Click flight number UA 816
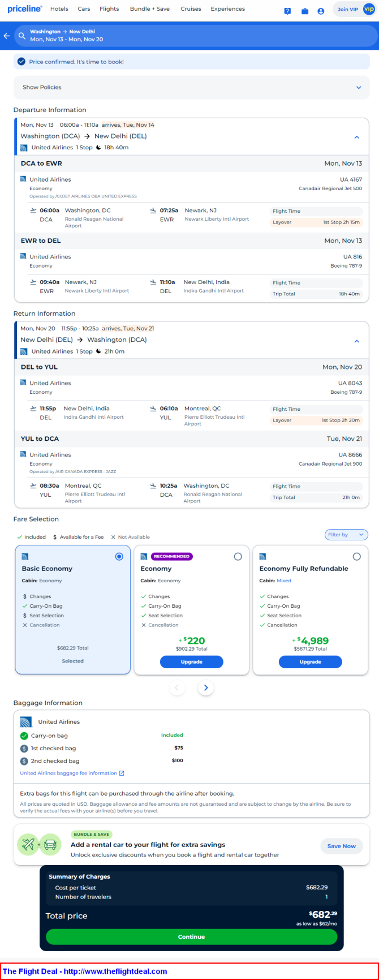Screen dimensions: 379x980 click(x=352, y=257)
